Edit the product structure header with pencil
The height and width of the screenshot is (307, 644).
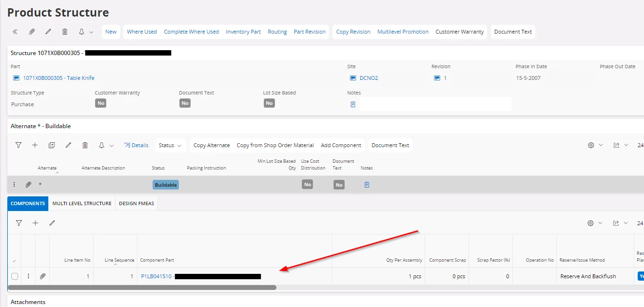[x=48, y=32]
